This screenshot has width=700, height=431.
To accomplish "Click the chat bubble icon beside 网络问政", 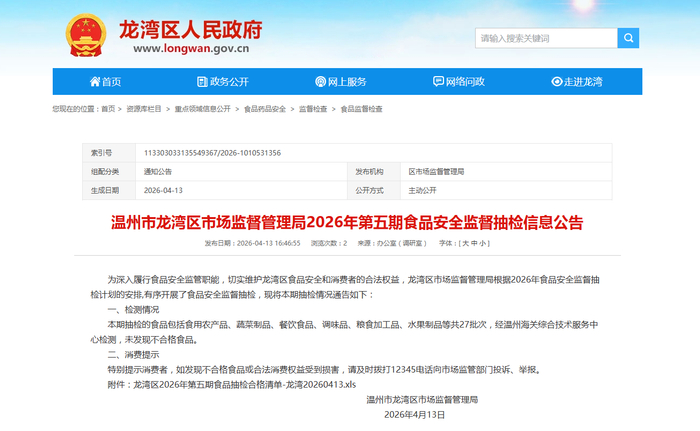I will [438, 81].
